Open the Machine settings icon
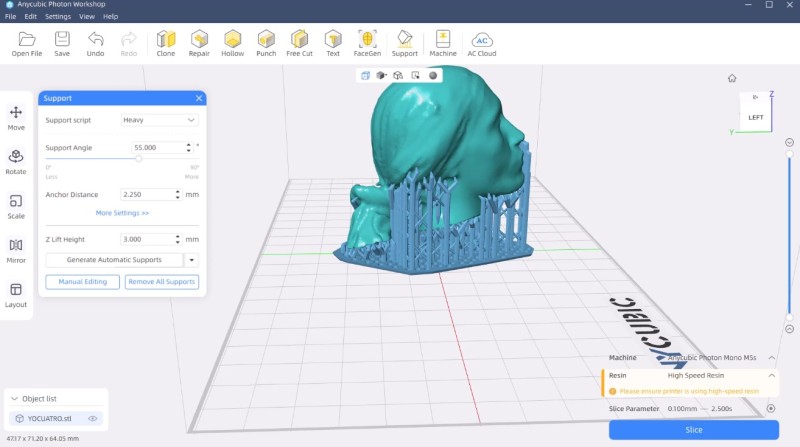The height and width of the screenshot is (447, 800). [443, 43]
